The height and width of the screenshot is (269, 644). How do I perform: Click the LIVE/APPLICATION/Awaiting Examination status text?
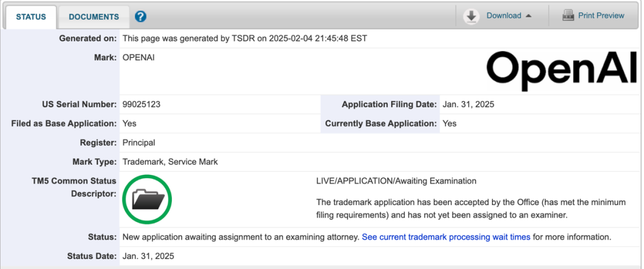click(x=396, y=181)
